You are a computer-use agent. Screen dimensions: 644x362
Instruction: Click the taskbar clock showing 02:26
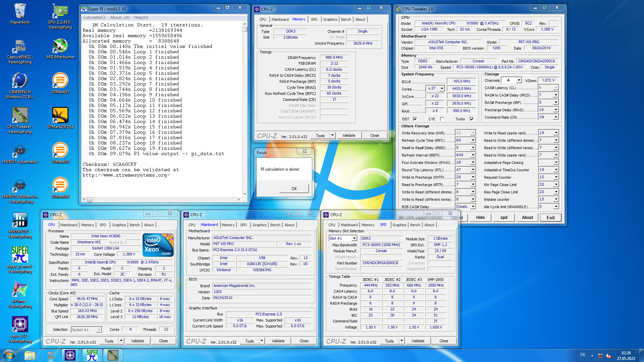pos(626,356)
